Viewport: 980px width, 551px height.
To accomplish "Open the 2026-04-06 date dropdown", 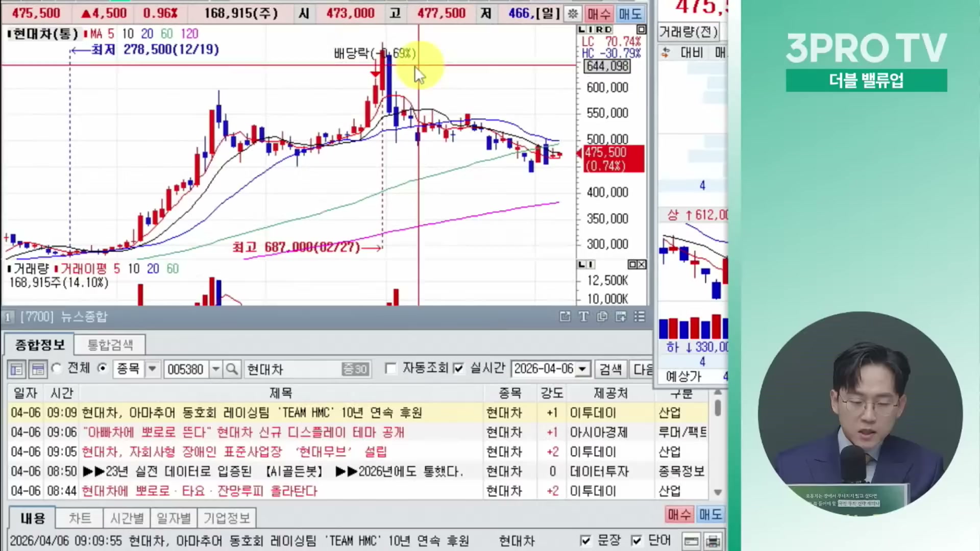I will (582, 369).
